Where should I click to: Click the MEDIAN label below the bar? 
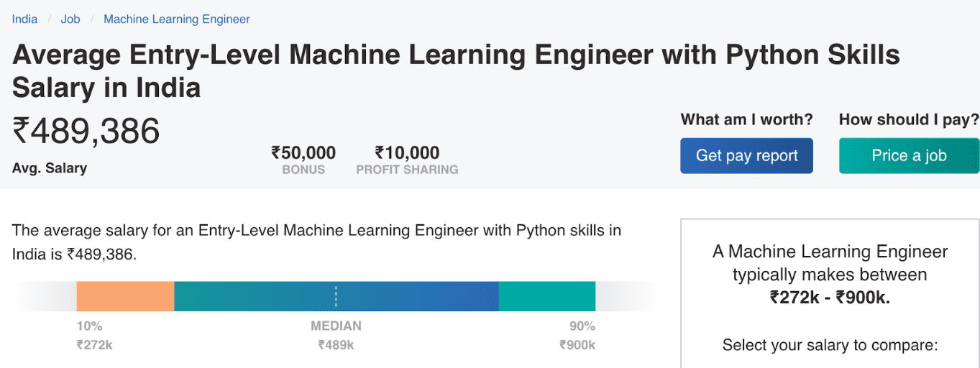click(336, 326)
